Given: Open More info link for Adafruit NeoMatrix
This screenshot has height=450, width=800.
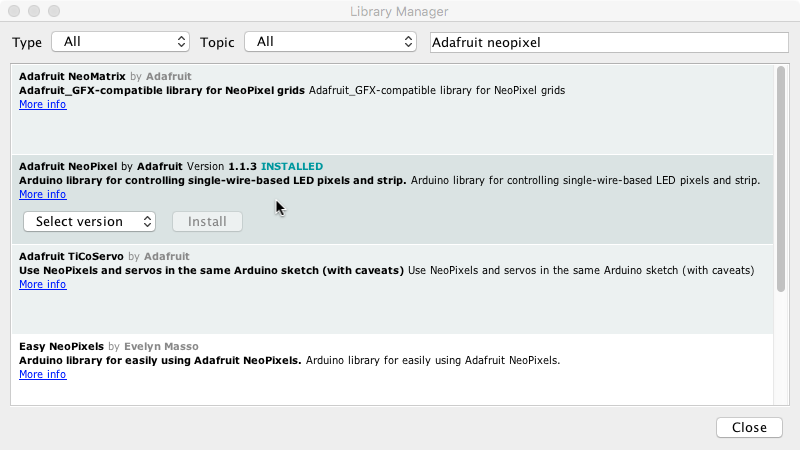Looking at the screenshot, I should point(42,104).
